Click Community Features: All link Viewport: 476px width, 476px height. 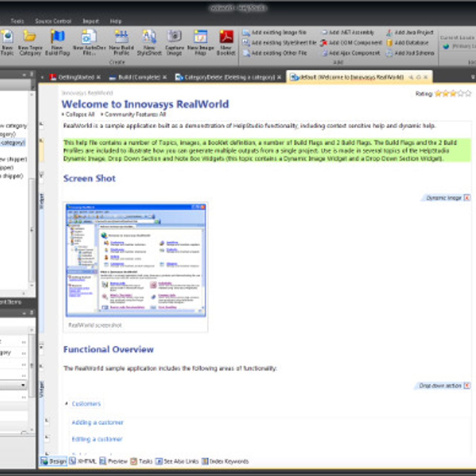point(135,114)
